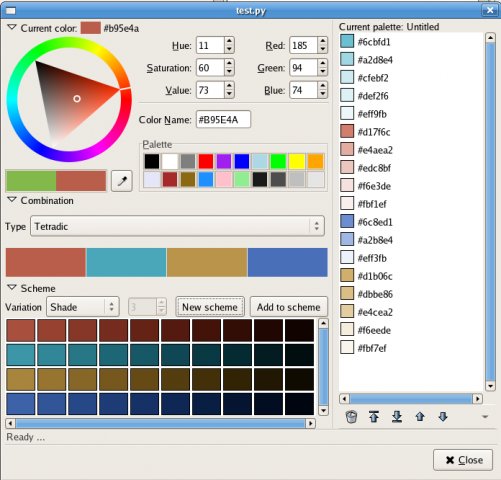Click the Color Name input field
Image resolution: width=501 pixels, height=480 pixels.
(223, 119)
